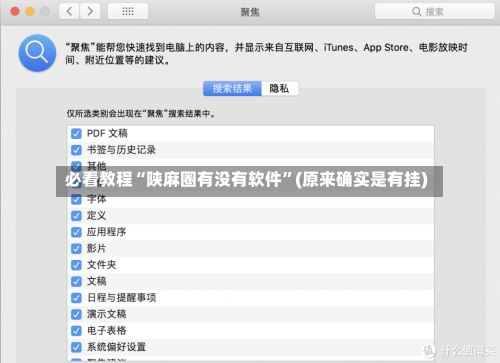
Task: Disable the 字体 category checkbox
Action: click(76, 199)
